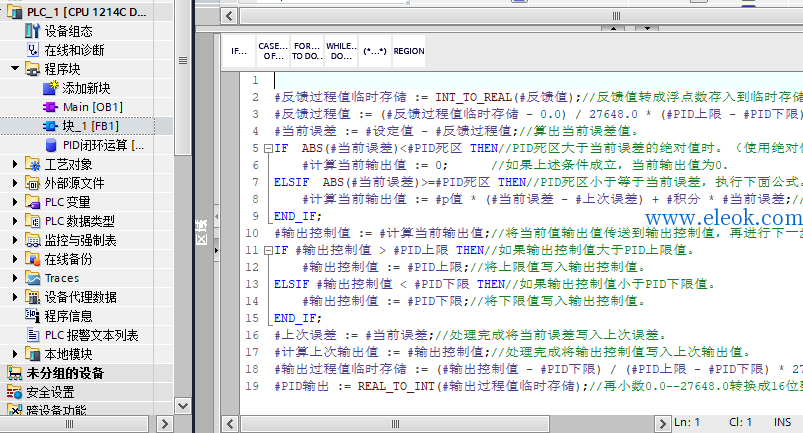Expand the 本地模块 tree node
The height and width of the screenshot is (433, 803).
15,354
